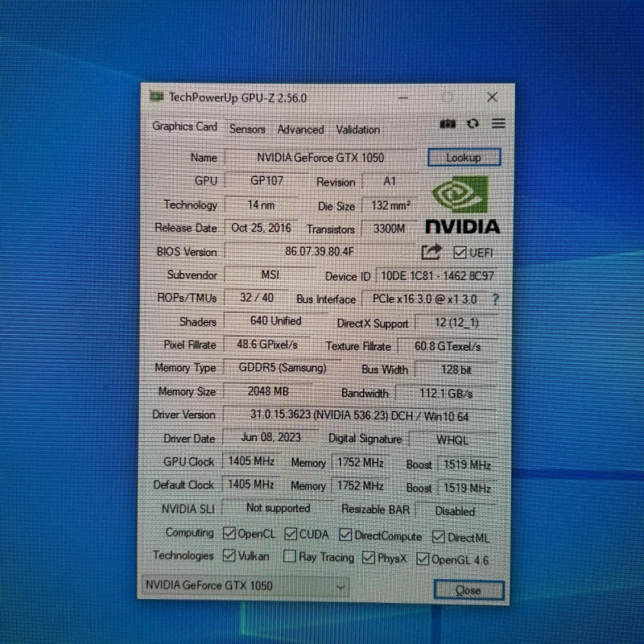The height and width of the screenshot is (644, 644).
Task: Click the ROPs/TMUs value 32 / 40
Action: 257,297
